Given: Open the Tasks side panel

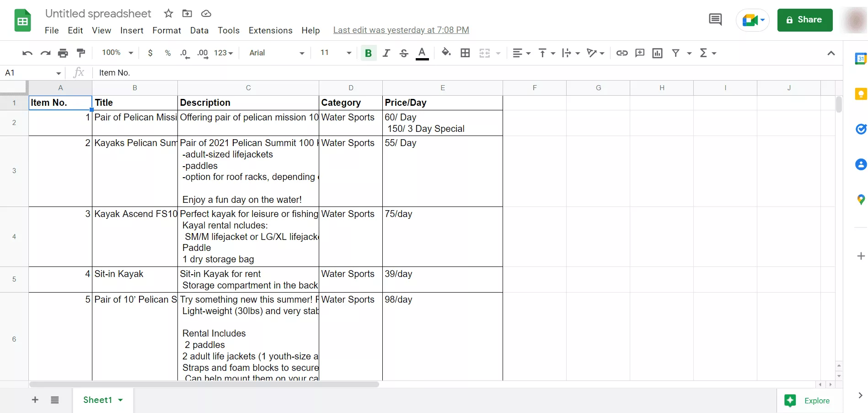Looking at the screenshot, I should click(861, 129).
